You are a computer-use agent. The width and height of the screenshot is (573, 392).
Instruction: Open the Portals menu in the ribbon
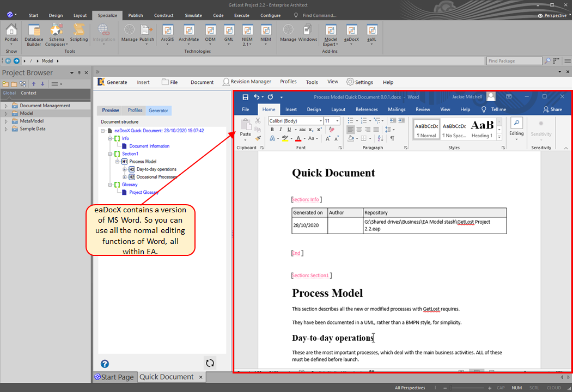coord(11,34)
